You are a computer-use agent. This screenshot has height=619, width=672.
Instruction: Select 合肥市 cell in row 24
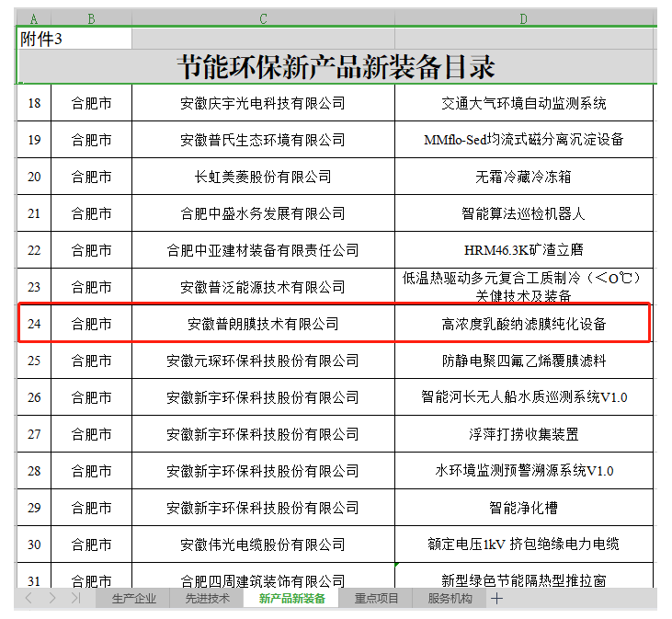pos(91,324)
